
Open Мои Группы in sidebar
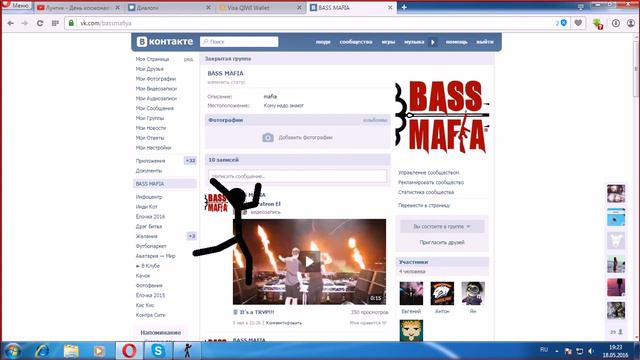coord(149,118)
